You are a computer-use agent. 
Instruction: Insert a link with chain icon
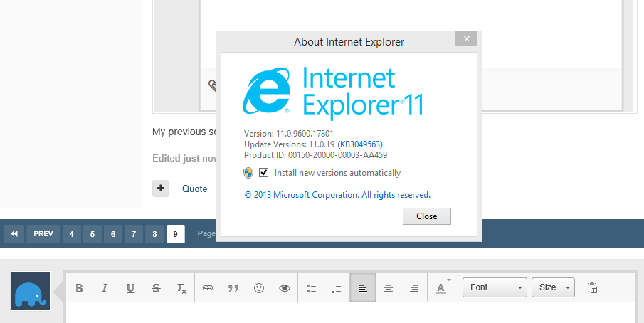tap(208, 288)
